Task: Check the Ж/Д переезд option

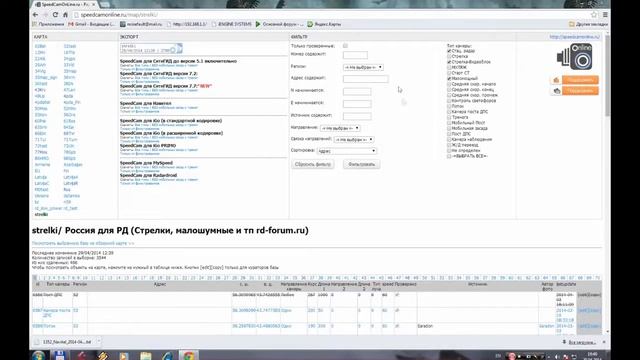Action: tap(449, 145)
